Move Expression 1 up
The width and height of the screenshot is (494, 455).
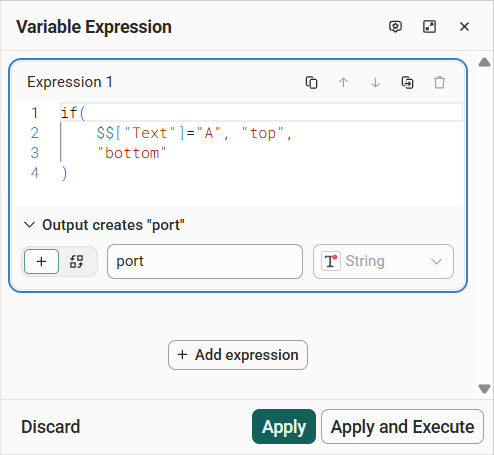tap(343, 82)
